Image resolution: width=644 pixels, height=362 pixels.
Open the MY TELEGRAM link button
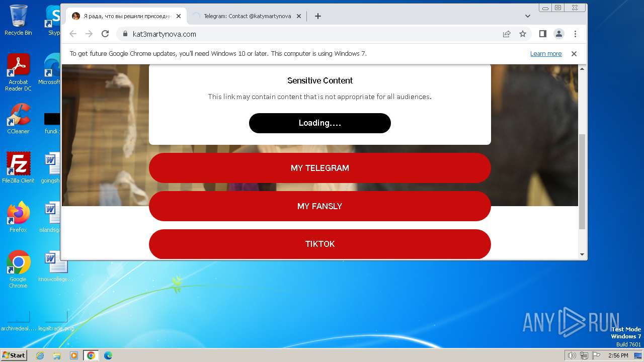(320, 168)
